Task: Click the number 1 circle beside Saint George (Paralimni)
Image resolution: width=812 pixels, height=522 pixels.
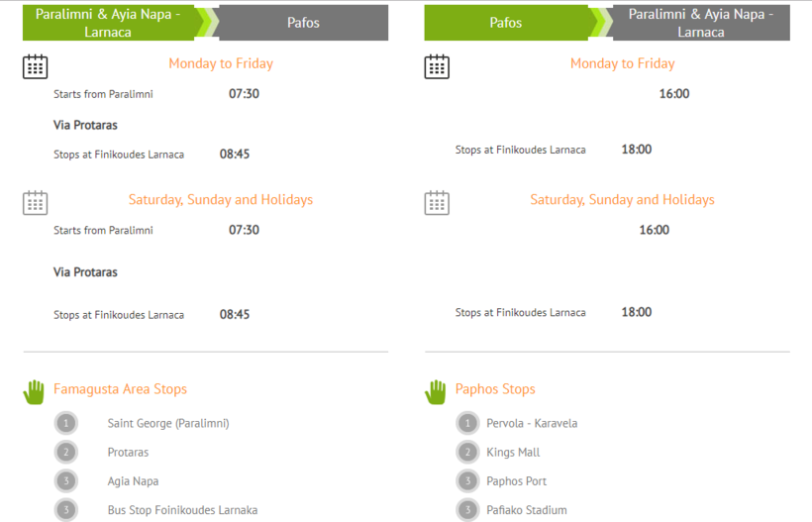Action: pos(65,424)
